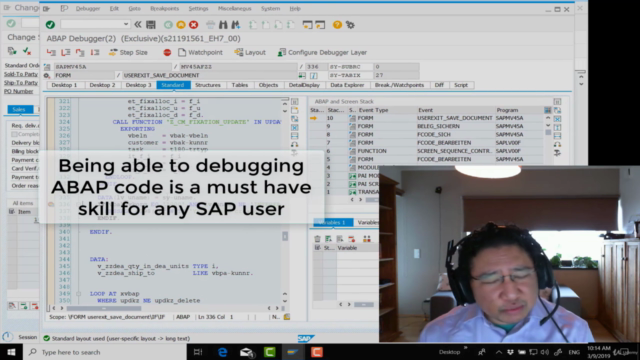Click the Step Size button

click(x=128, y=52)
